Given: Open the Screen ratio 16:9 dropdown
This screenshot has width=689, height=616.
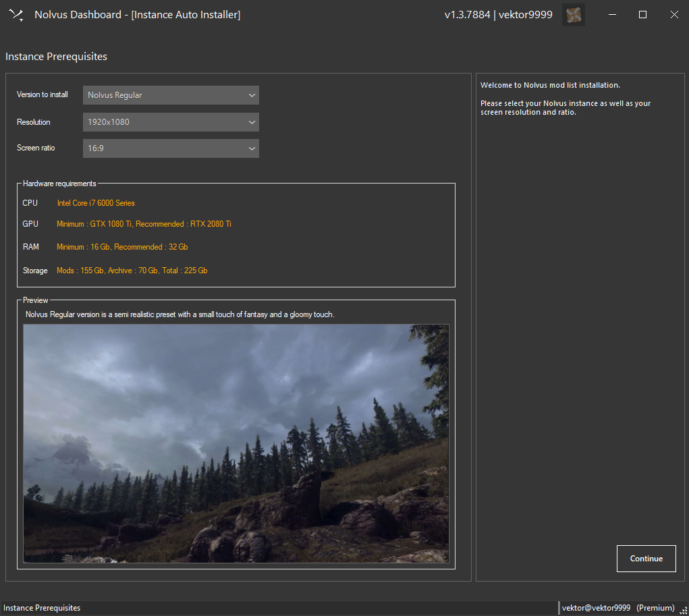Looking at the screenshot, I should (171, 148).
